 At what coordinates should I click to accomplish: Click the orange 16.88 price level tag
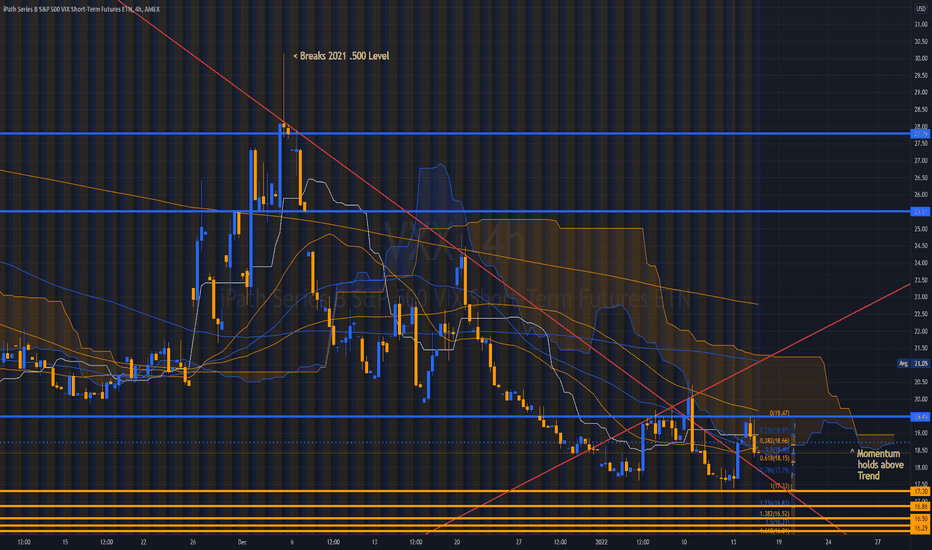pyautogui.click(x=921, y=507)
